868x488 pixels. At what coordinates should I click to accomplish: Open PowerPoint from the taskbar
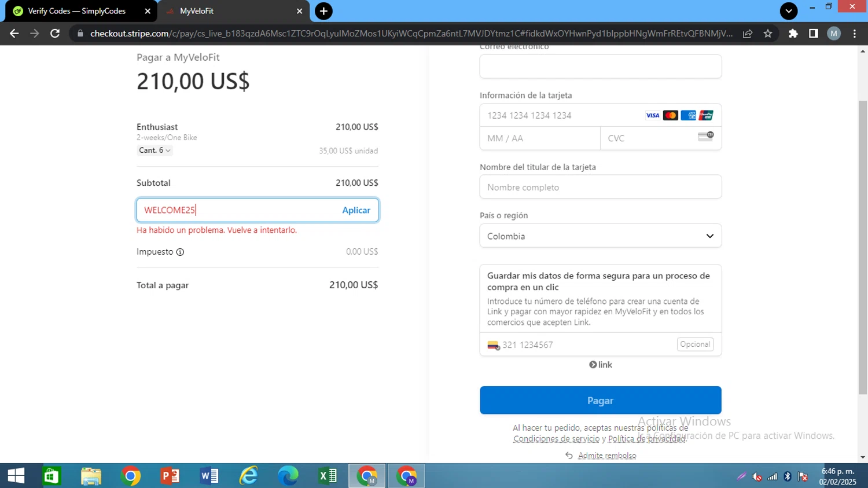pos(170,476)
